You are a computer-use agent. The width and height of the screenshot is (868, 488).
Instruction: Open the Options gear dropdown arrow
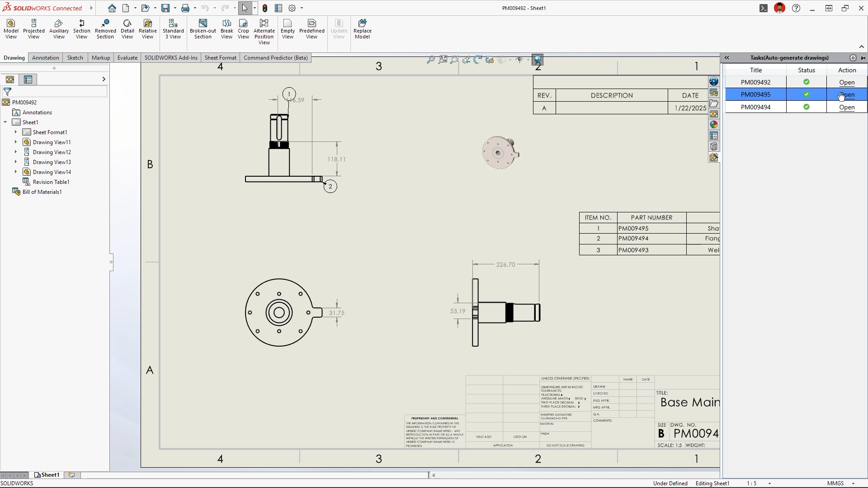click(302, 8)
